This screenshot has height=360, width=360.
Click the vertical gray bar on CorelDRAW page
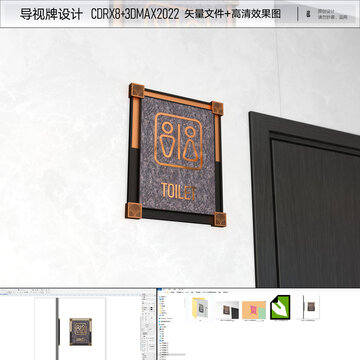[58, 328]
